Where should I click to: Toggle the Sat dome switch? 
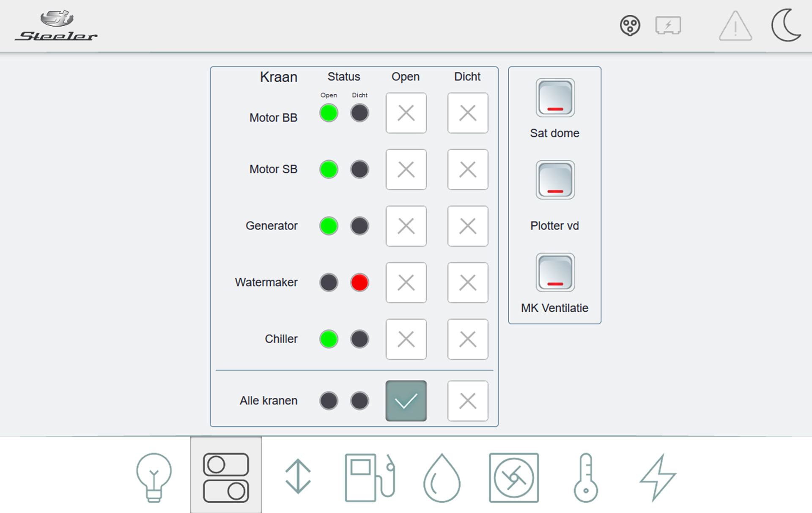pyautogui.click(x=555, y=98)
